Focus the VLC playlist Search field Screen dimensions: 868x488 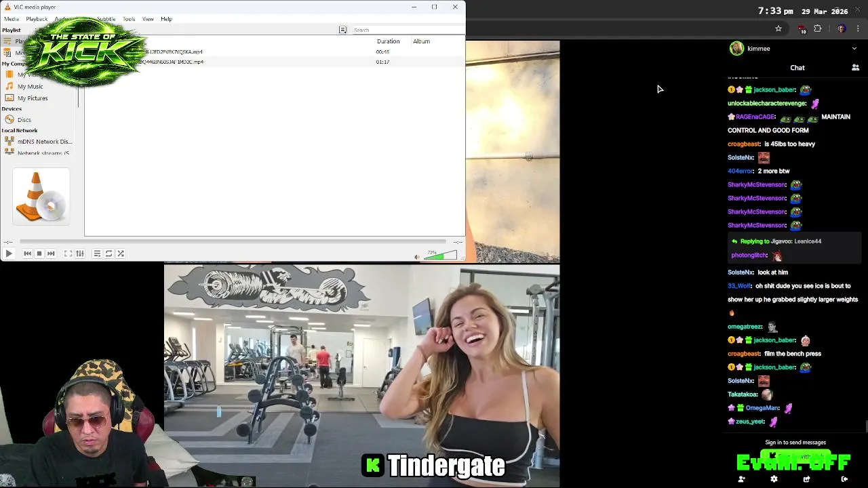(407, 30)
